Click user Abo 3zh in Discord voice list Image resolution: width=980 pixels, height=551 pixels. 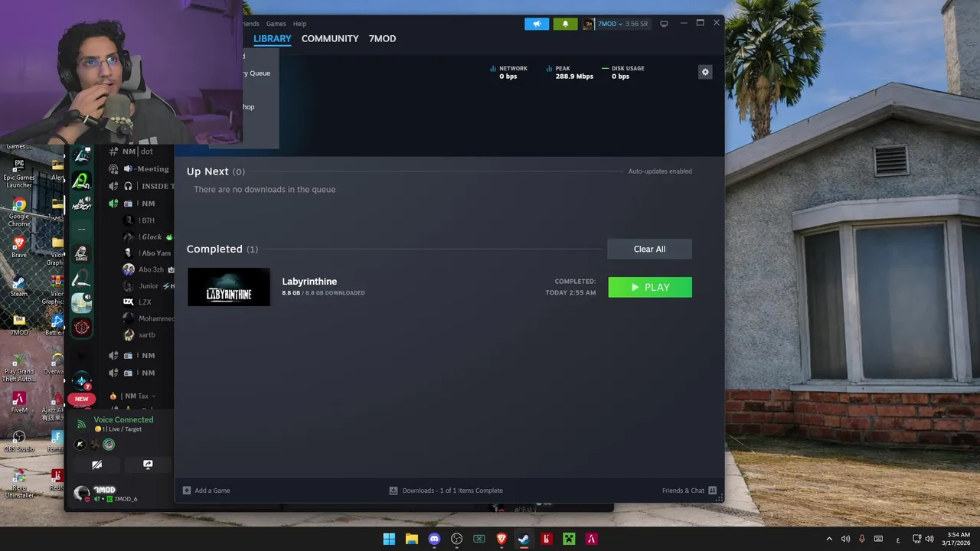pos(148,269)
